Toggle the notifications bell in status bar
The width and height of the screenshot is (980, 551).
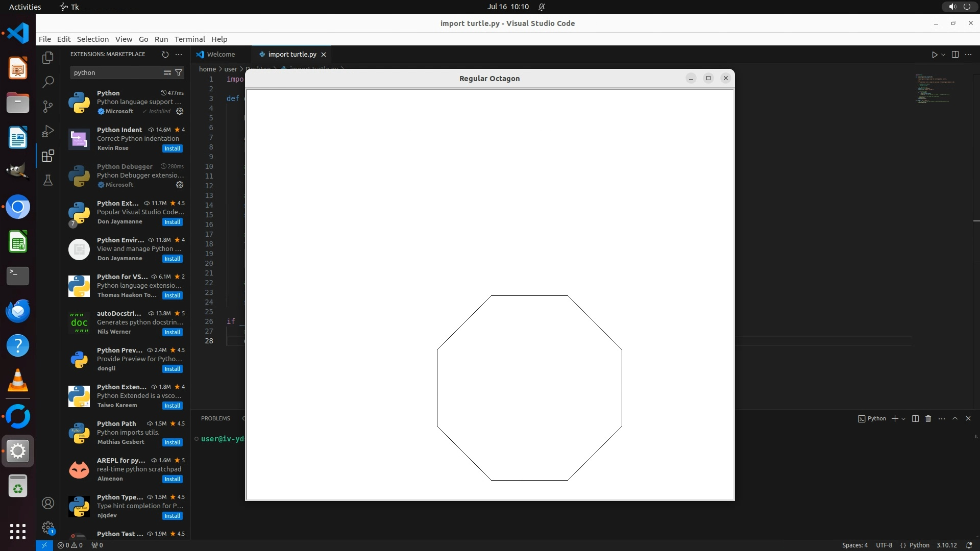(x=969, y=545)
